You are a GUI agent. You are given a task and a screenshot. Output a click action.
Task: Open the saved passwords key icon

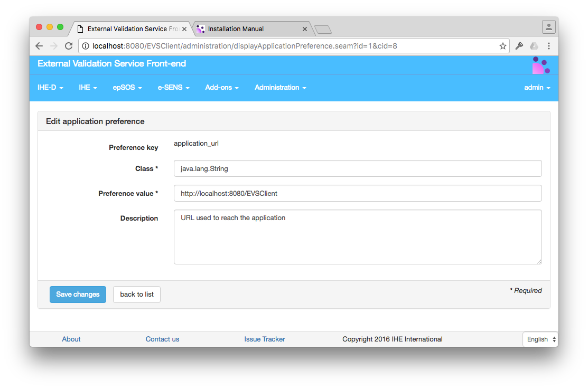518,46
